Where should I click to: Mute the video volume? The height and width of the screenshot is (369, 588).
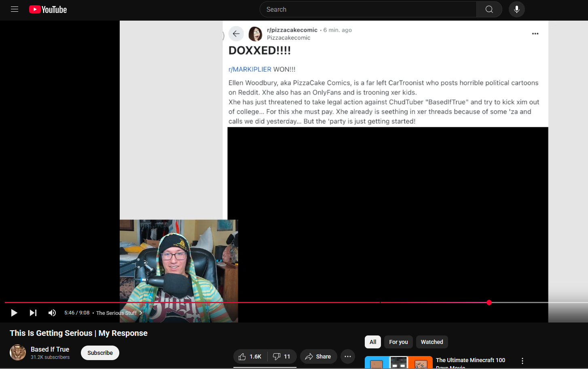(x=52, y=313)
